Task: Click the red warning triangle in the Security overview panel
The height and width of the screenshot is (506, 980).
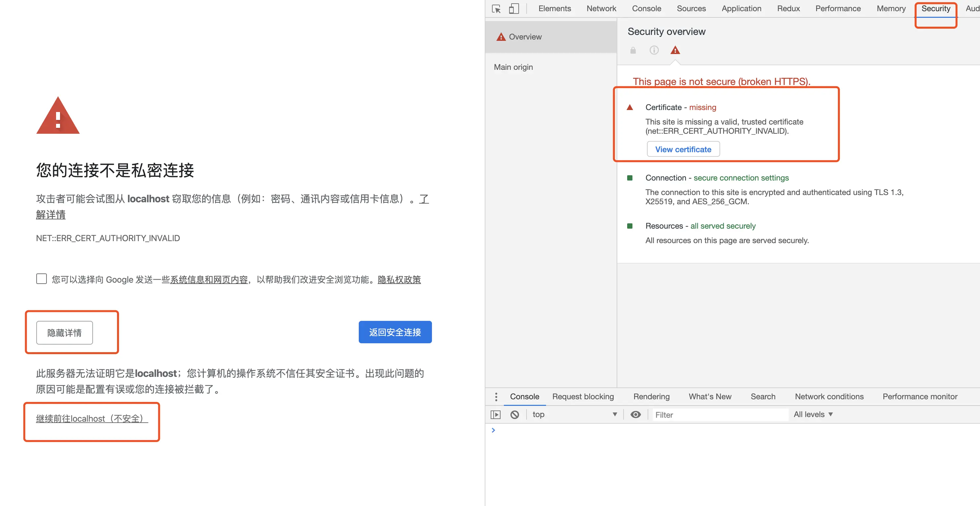Action: (675, 50)
